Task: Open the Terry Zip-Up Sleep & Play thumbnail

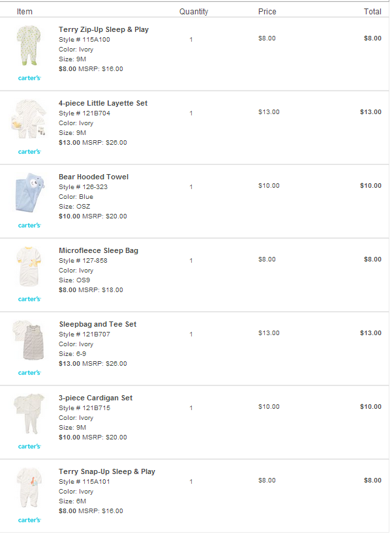Action: coord(29,45)
